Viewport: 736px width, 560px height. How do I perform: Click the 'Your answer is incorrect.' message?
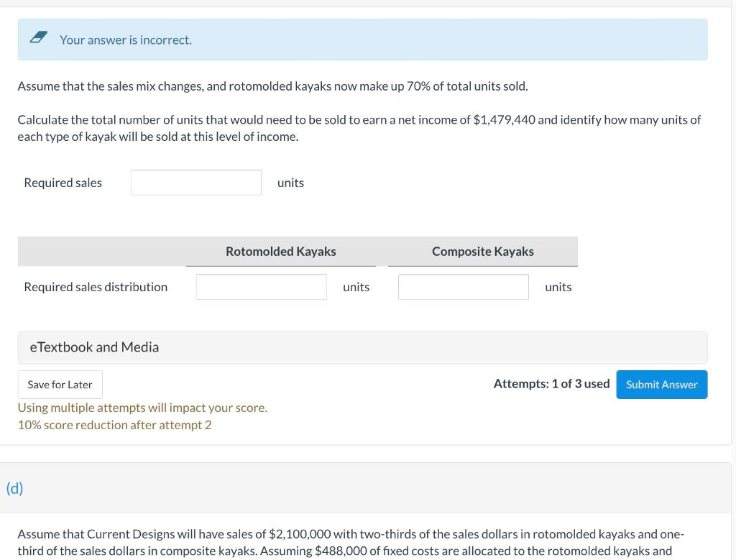point(126,40)
